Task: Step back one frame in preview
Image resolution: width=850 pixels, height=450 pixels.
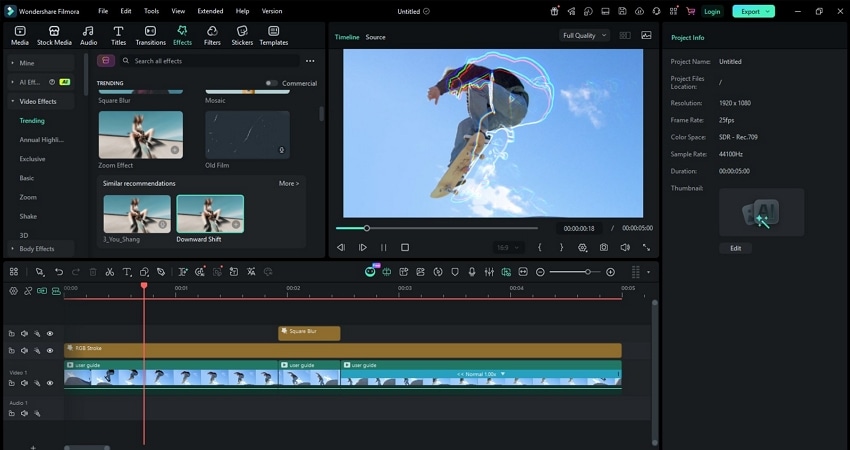Action: (x=341, y=247)
